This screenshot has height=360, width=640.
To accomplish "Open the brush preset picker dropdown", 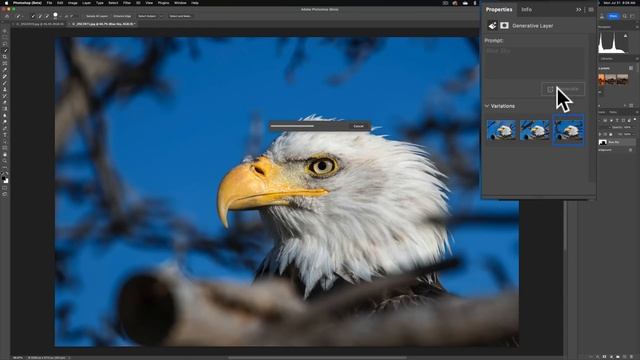I will (61, 17).
